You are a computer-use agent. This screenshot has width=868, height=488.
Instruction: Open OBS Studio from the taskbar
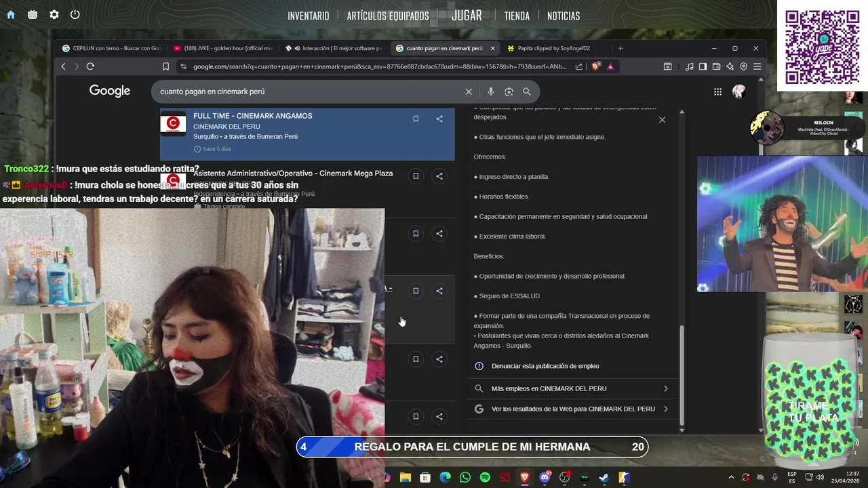[564, 478]
